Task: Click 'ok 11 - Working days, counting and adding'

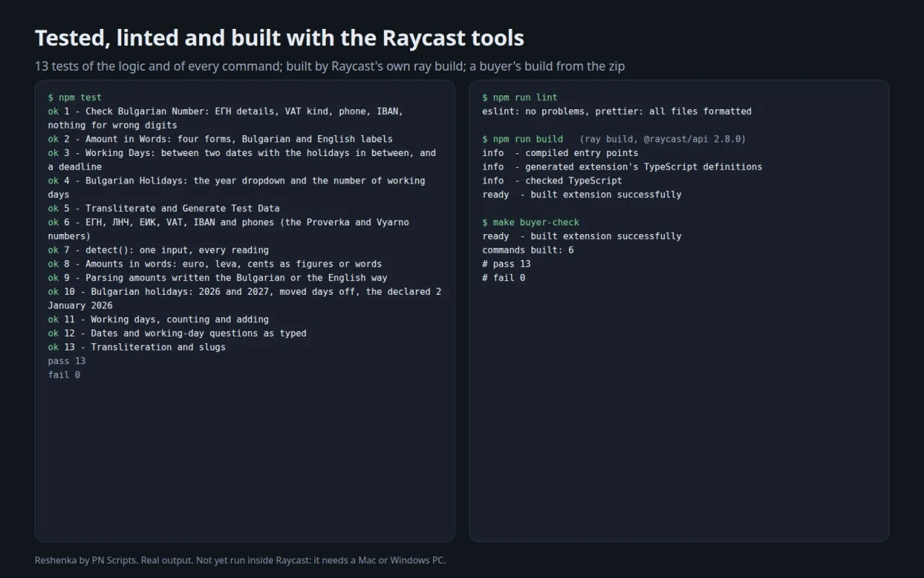Action: (x=158, y=319)
